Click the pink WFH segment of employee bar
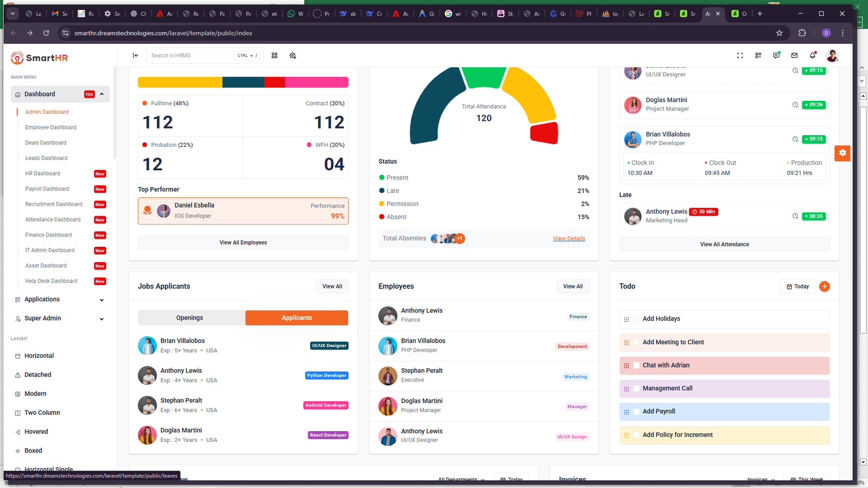 (x=317, y=82)
